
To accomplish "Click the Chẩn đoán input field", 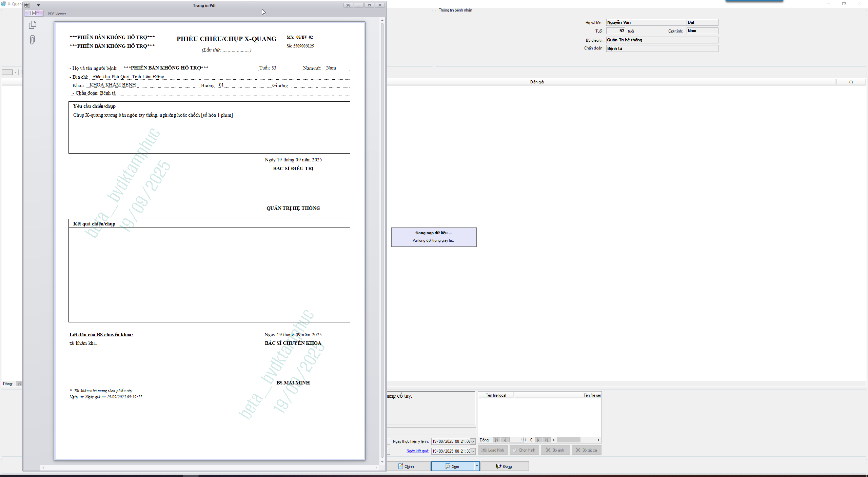I will pyautogui.click(x=662, y=48).
